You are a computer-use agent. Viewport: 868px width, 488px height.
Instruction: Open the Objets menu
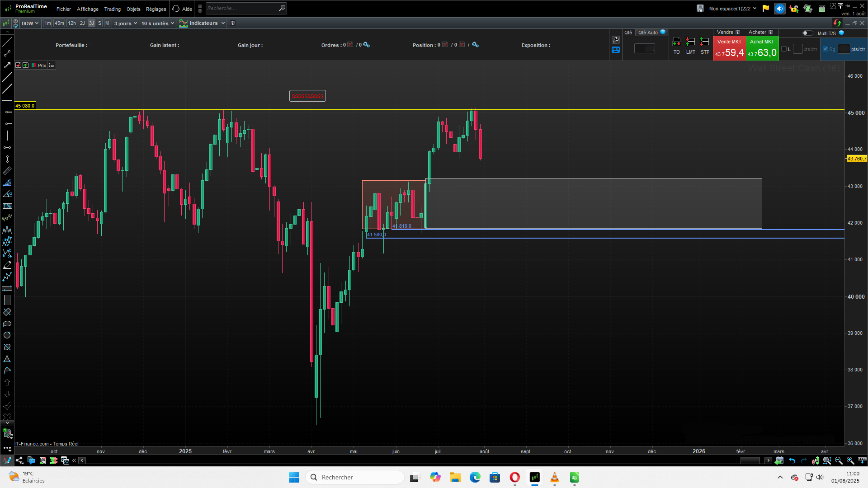click(133, 9)
